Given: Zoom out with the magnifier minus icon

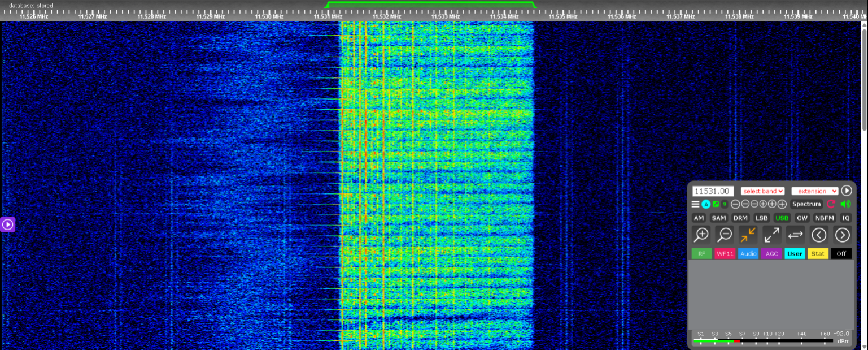Looking at the screenshot, I should pyautogui.click(x=725, y=235).
